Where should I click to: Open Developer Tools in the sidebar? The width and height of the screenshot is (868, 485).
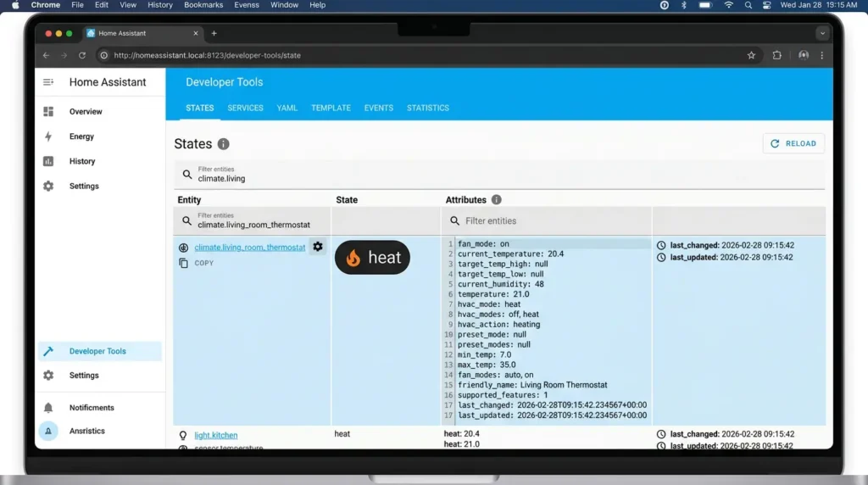pos(100,351)
